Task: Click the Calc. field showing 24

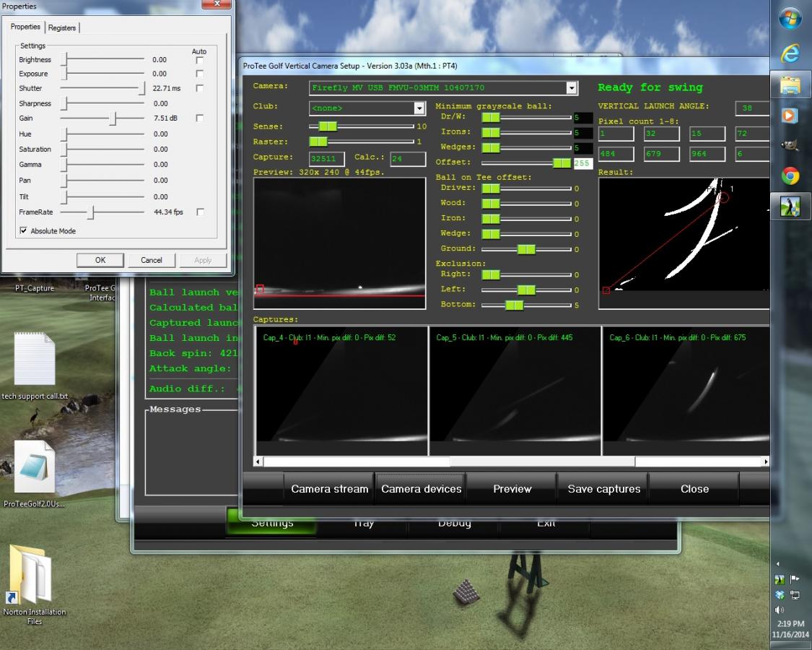Action: 408,159
